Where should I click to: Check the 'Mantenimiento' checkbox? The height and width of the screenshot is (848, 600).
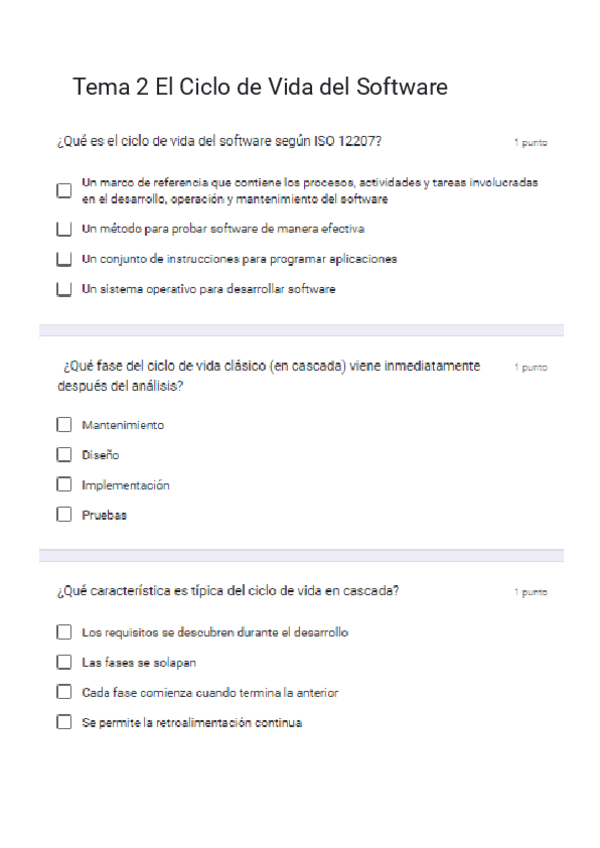coord(64,425)
